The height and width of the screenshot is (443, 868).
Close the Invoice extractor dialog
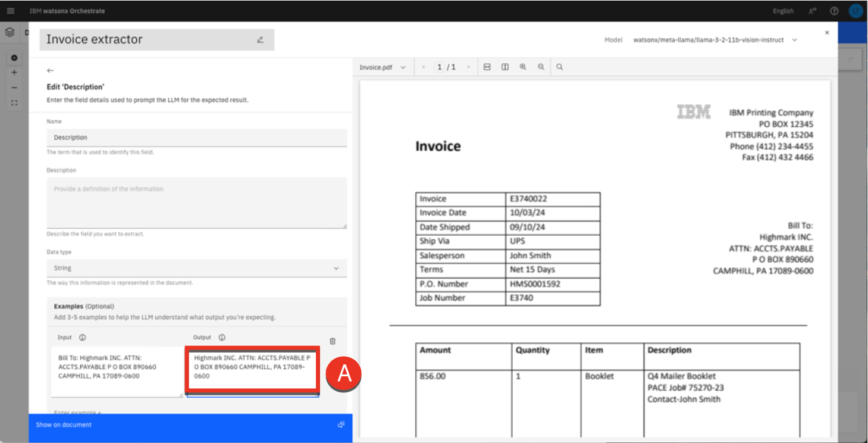pos(826,33)
